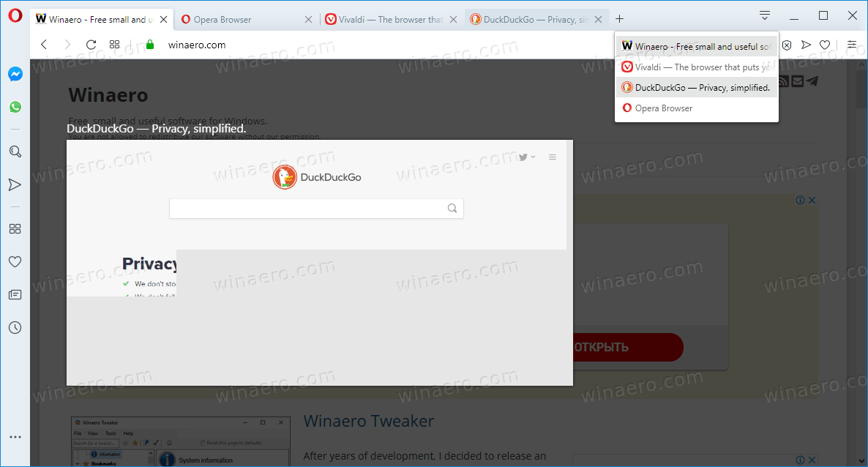
Task: Open ad info icon above ОТКРЫТЬ
Action: coord(801,200)
